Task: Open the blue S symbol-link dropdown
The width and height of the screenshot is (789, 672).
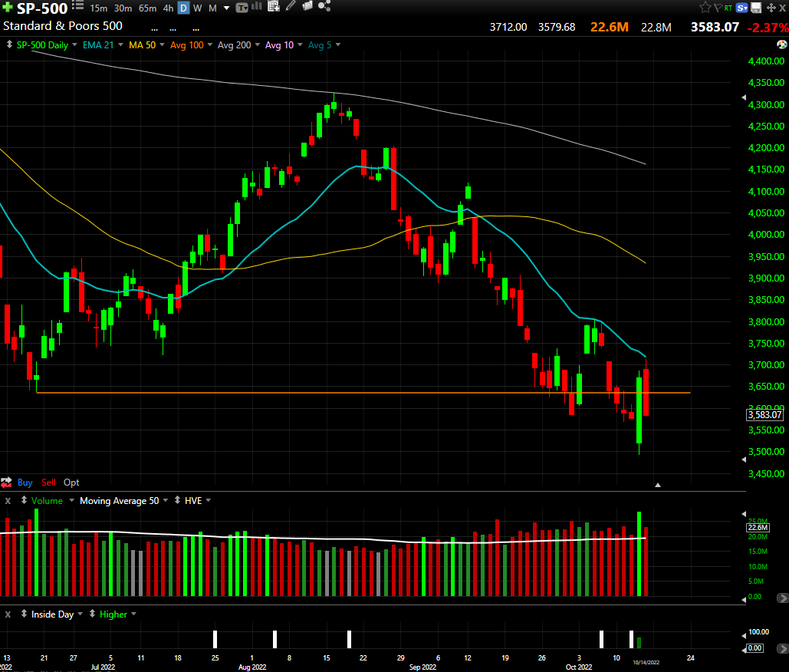Action: pos(741,8)
